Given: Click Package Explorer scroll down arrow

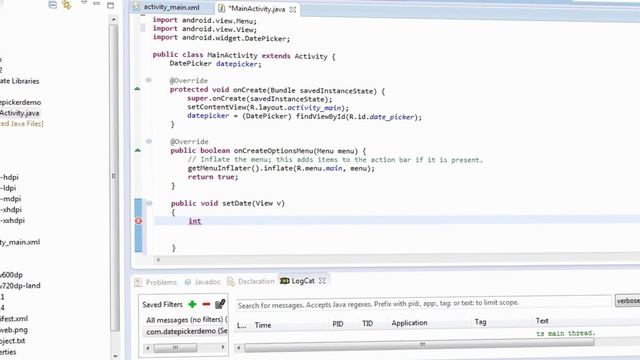Looking at the screenshot, I should click(x=114, y=356).
